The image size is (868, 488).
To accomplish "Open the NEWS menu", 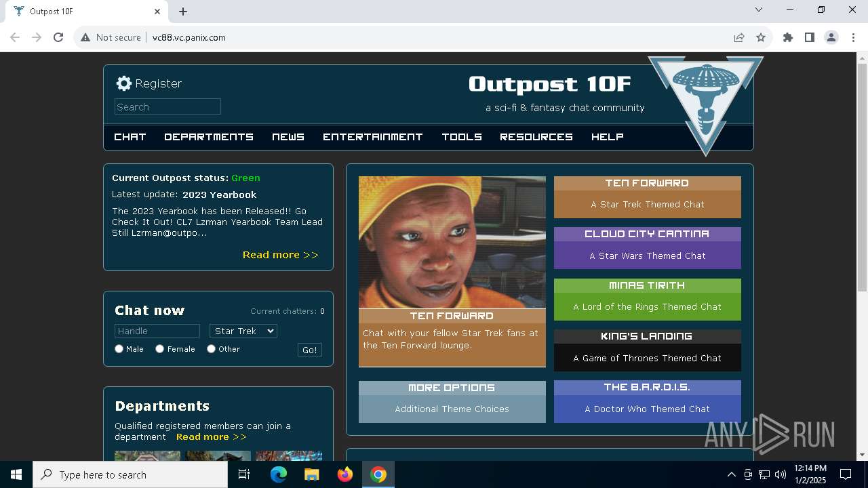I will (x=288, y=137).
